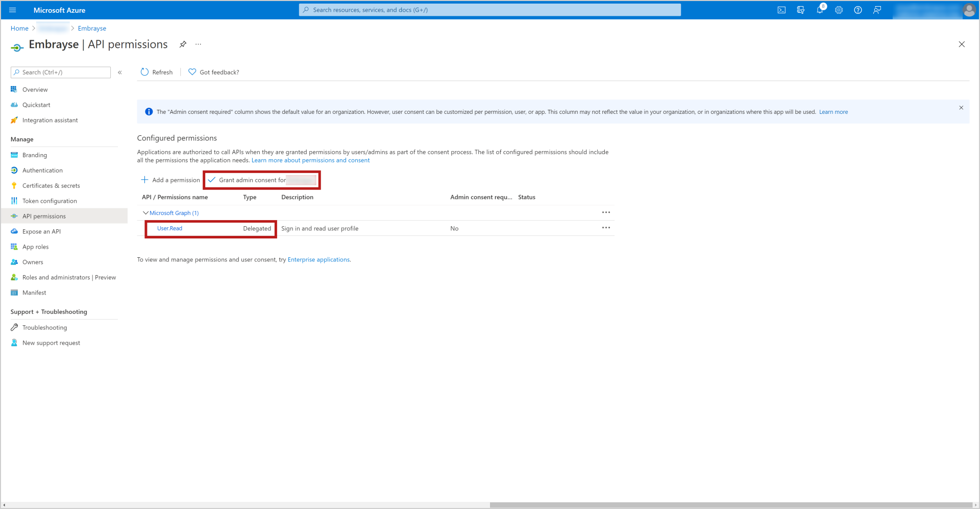The image size is (980, 509).
Task: Click the Embrayse breadcrumb link
Action: click(x=92, y=28)
